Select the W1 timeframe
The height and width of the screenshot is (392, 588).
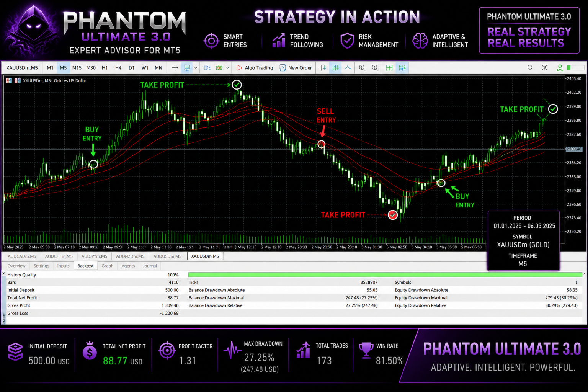click(x=145, y=68)
